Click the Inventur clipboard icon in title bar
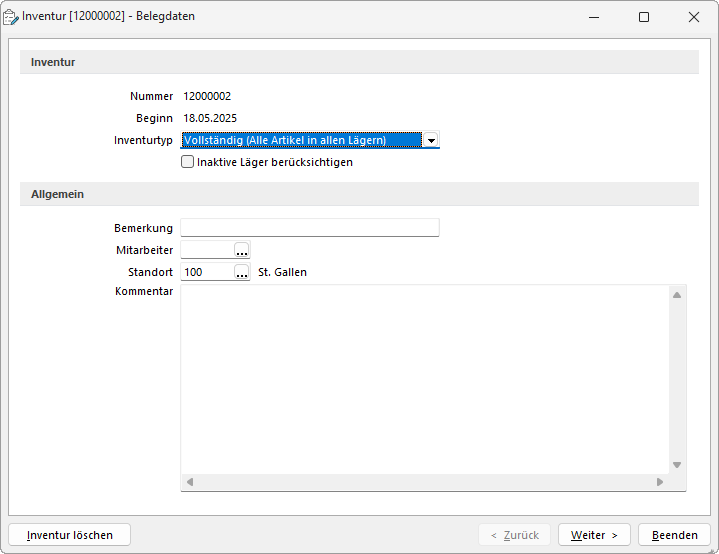 coord(11,17)
